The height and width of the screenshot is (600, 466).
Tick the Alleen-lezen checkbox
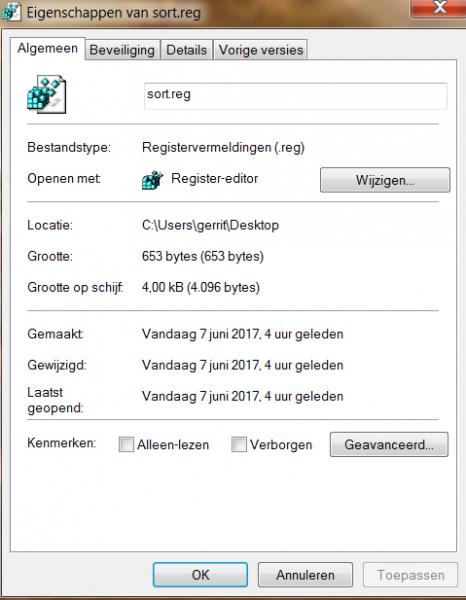pyautogui.click(x=126, y=444)
